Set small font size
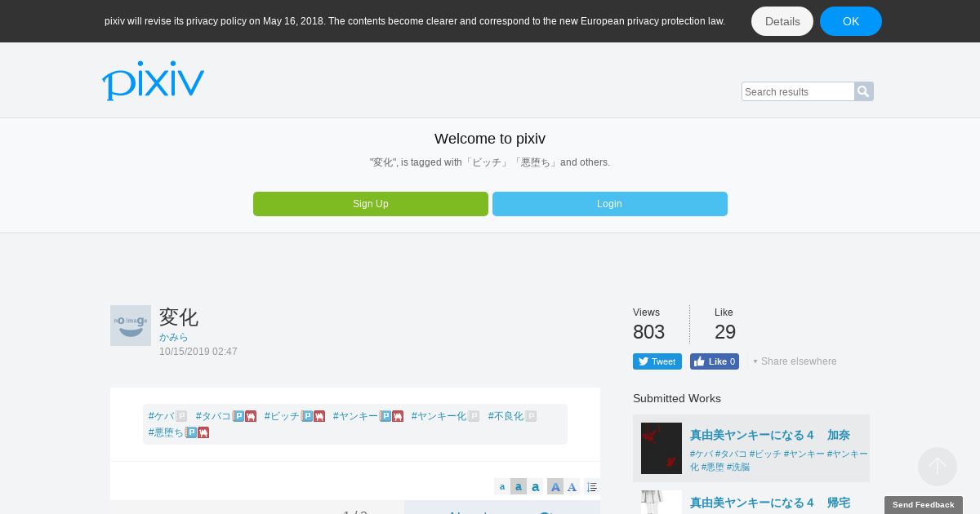Image resolution: width=980 pixels, height=514 pixels. (502, 487)
